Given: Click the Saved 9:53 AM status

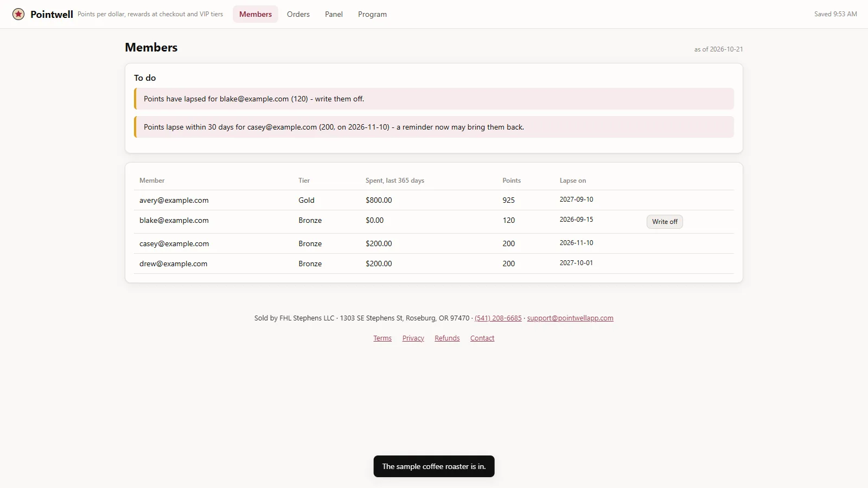Looking at the screenshot, I should (x=835, y=14).
